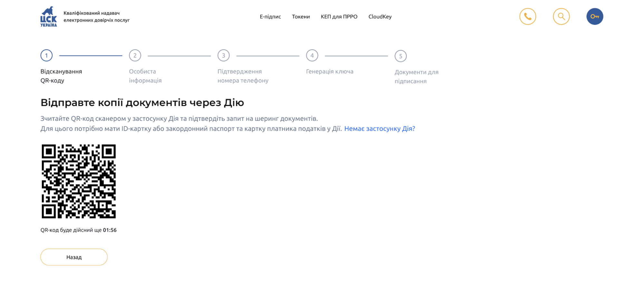Click the QR timer text 01:56

click(x=110, y=230)
